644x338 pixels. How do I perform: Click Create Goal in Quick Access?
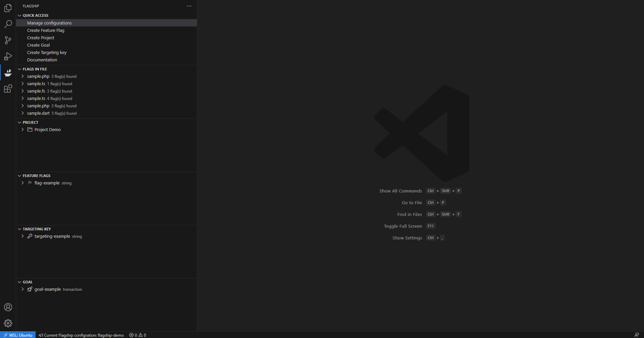(106, 45)
